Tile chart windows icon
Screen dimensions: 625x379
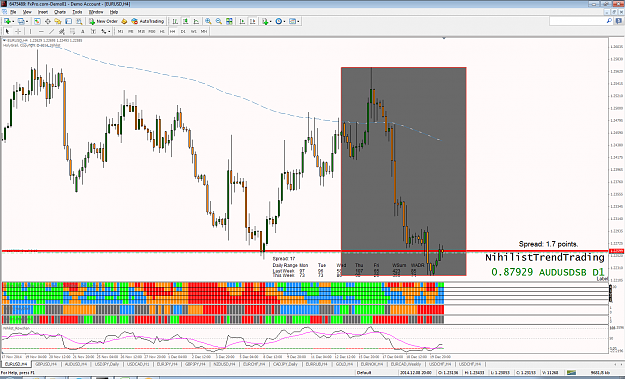pos(229,21)
